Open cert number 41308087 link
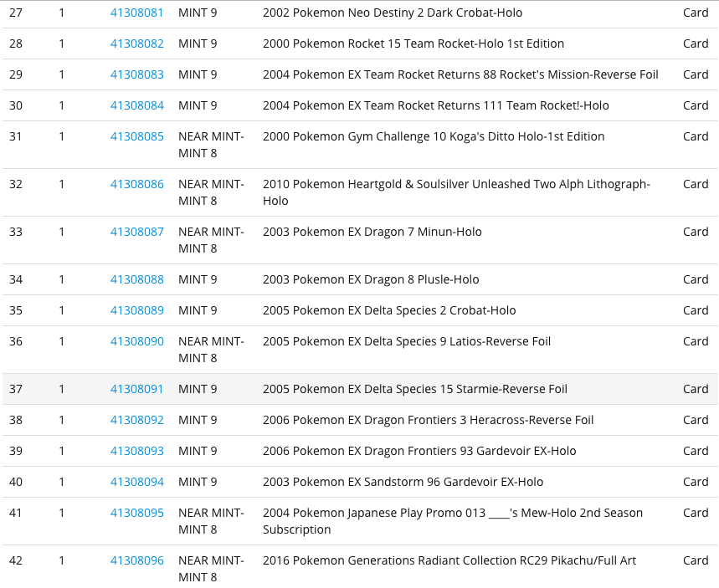The width and height of the screenshot is (719, 588). (136, 232)
